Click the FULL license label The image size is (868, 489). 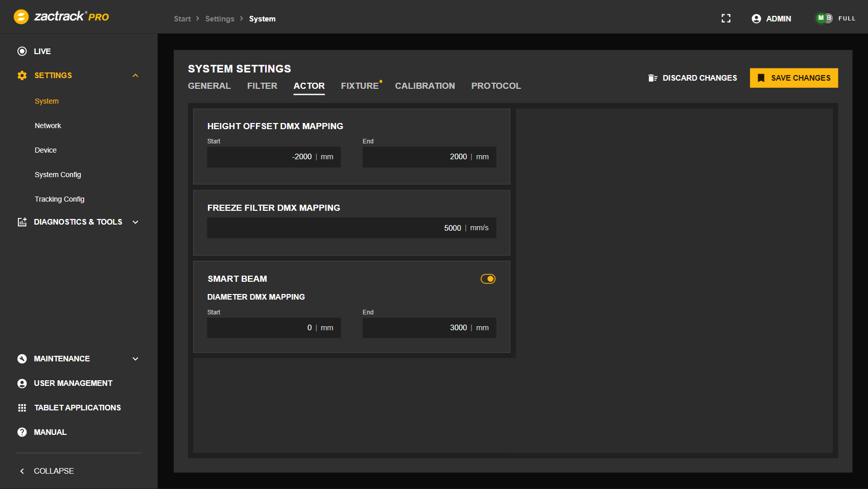[847, 18]
